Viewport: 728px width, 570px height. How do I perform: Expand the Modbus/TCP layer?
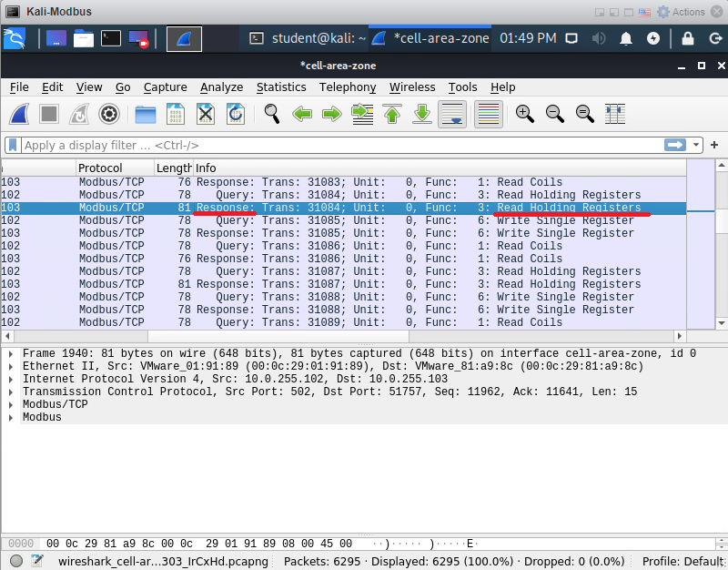(x=11, y=404)
